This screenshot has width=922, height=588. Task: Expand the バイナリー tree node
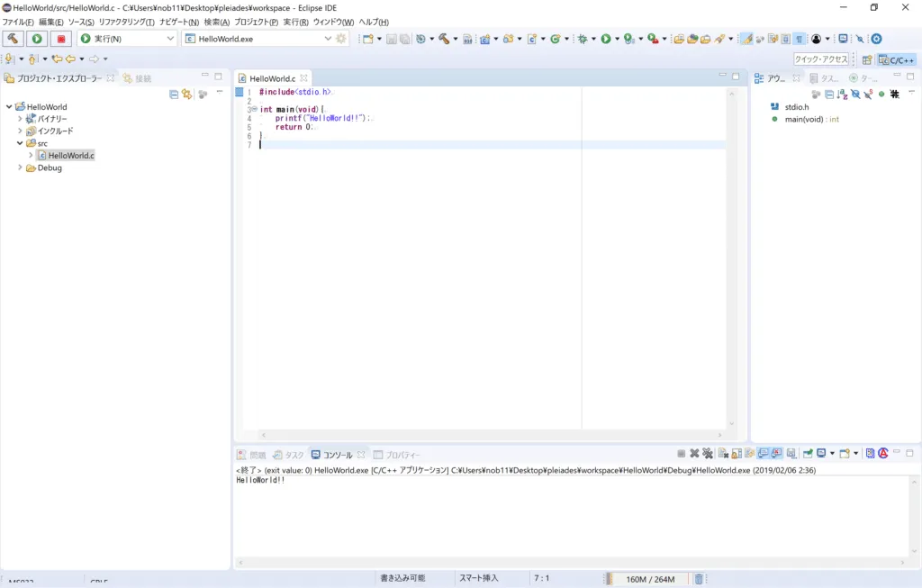click(20, 119)
